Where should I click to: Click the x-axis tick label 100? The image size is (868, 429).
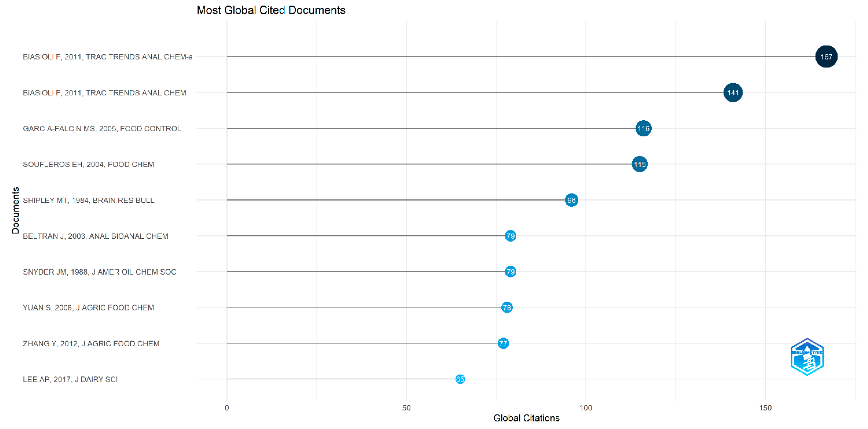(x=585, y=408)
